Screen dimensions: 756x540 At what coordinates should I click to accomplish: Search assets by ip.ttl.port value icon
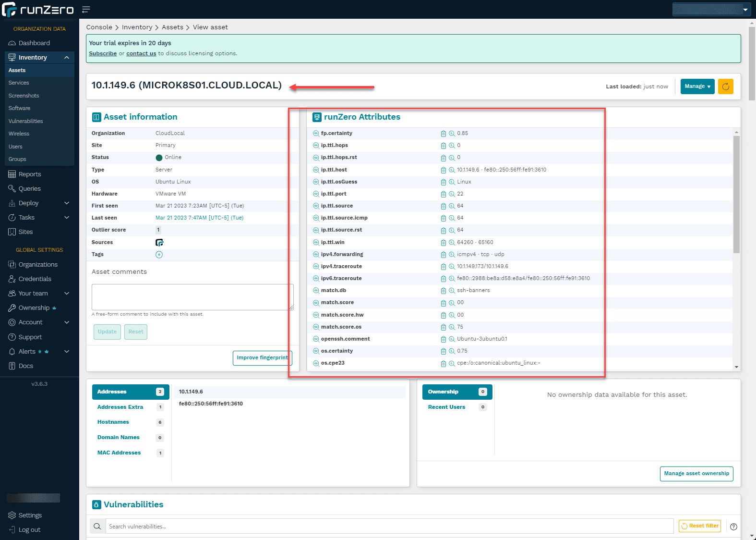pyautogui.click(x=452, y=194)
